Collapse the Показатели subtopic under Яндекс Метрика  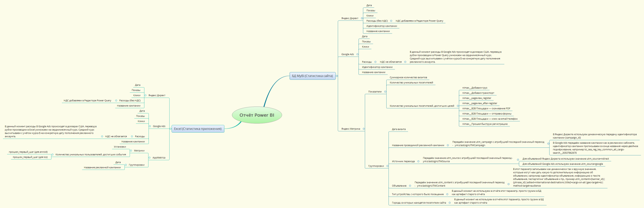pyautogui.click(x=385, y=92)
